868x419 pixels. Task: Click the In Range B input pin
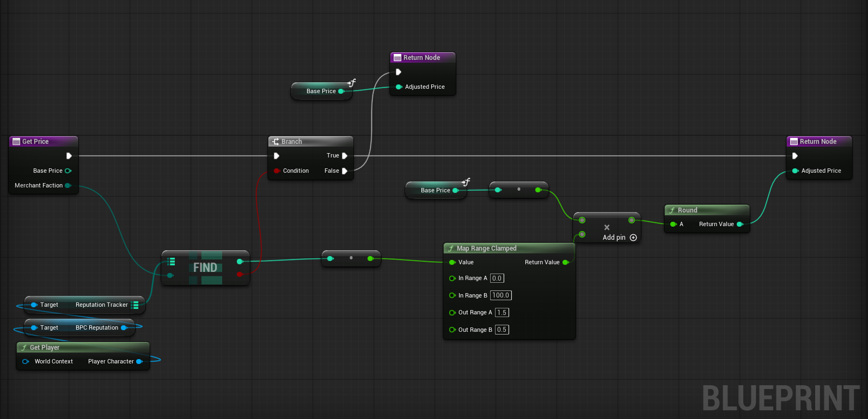point(452,295)
